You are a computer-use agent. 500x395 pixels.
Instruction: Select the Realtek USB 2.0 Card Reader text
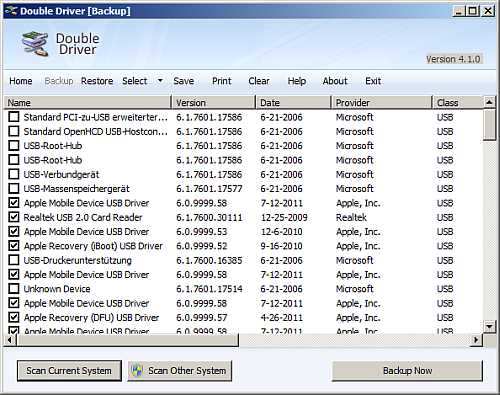pyautogui.click(x=83, y=217)
